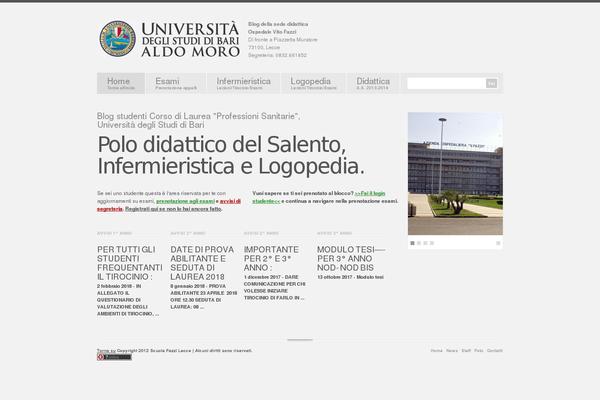Screen dimensions: 600x400
Task: Click 'Registrati qui se non lo hai ancora fatto'
Action: tap(173, 209)
